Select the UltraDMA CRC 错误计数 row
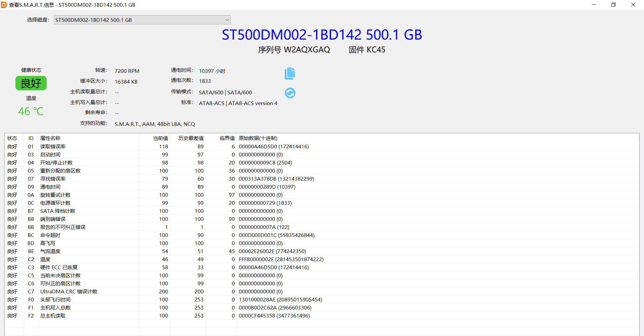This screenshot has width=644, height=336. point(322,292)
